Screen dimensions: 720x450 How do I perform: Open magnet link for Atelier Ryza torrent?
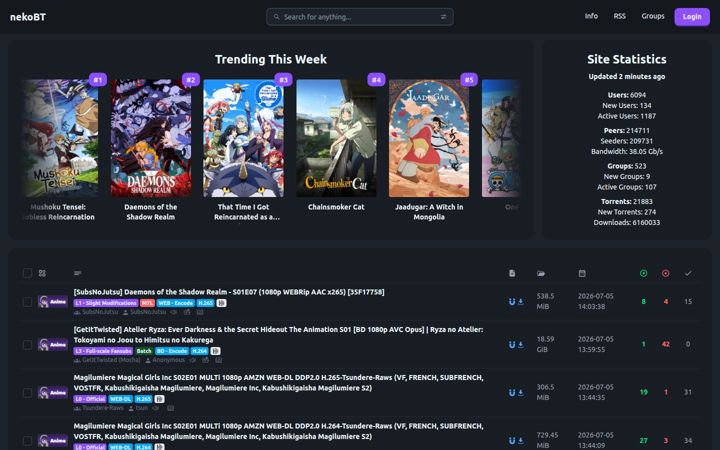coord(512,344)
